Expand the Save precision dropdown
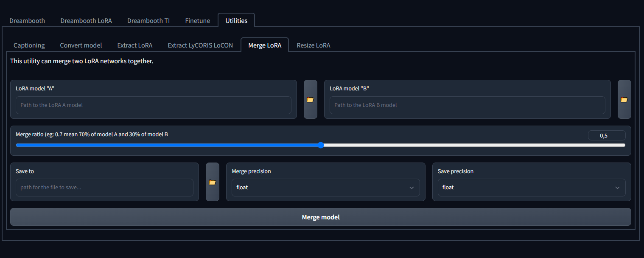Viewport: 644px width, 258px height. point(532,188)
